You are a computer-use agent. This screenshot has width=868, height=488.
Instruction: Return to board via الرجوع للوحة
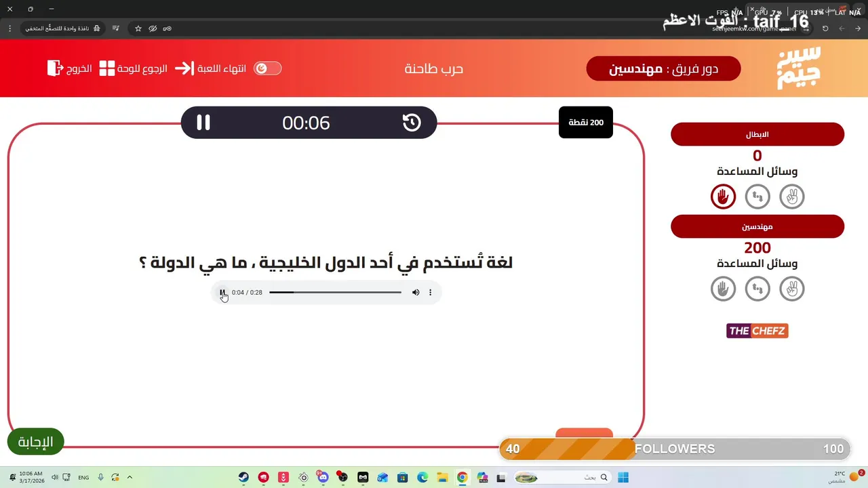pyautogui.click(x=142, y=68)
